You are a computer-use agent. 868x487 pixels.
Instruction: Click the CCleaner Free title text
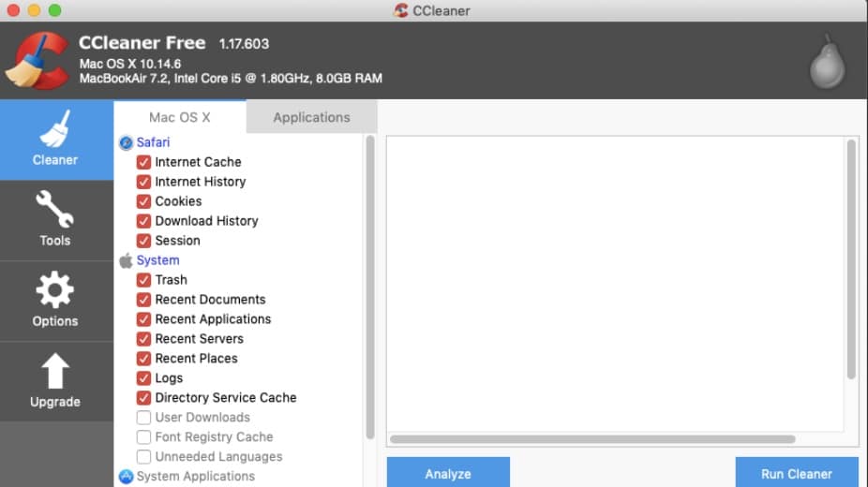click(142, 42)
